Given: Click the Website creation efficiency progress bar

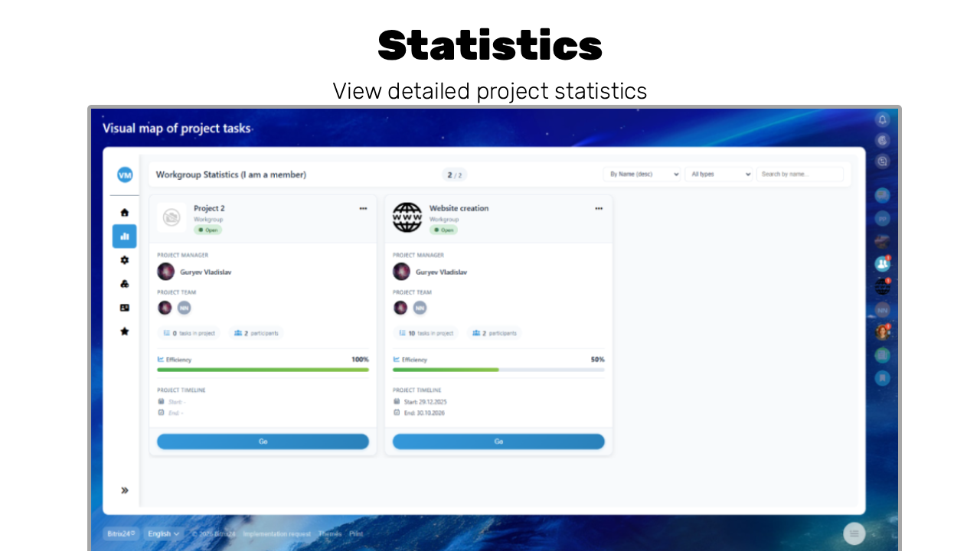Looking at the screenshot, I should [498, 370].
